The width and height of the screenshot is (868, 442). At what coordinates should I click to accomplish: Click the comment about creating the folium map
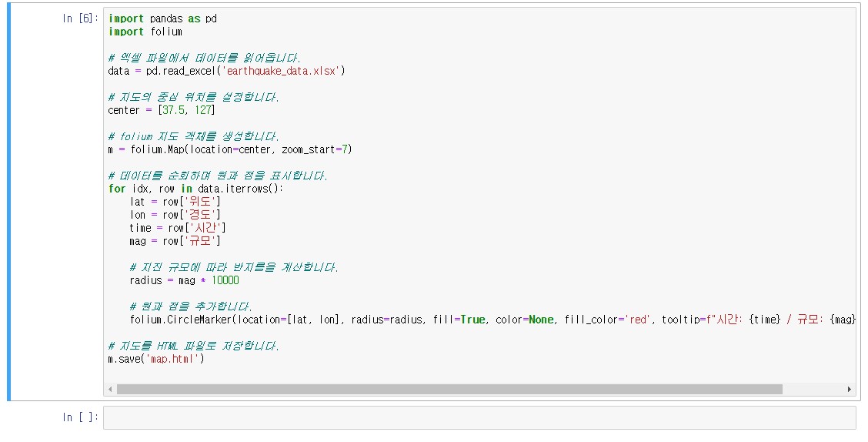tap(193, 136)
